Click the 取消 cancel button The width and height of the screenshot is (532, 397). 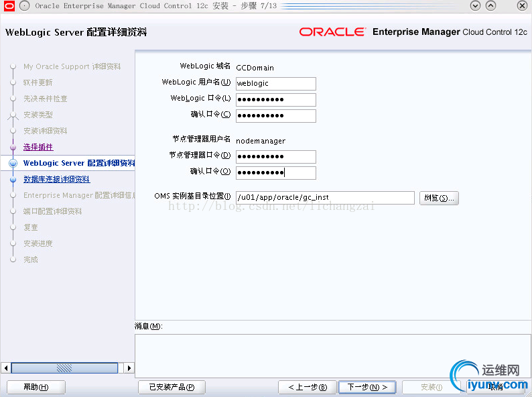[495, 387]
